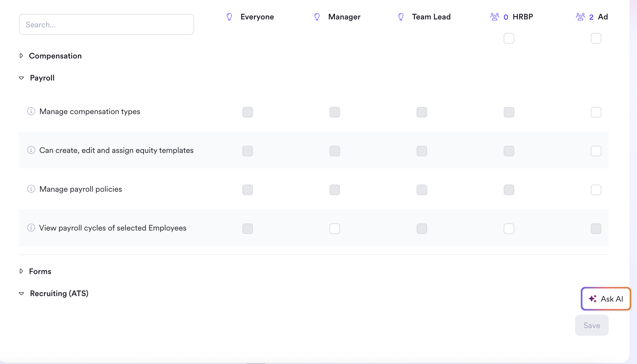
Task: Check HRBP box for View payroll cycles
Action: (x=509, y=229)
